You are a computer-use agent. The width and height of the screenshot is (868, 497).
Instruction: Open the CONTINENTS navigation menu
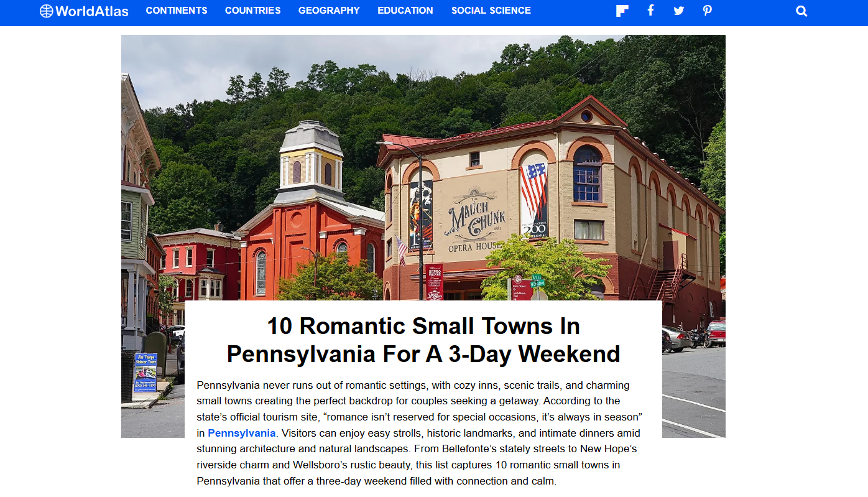coord(177,10)
